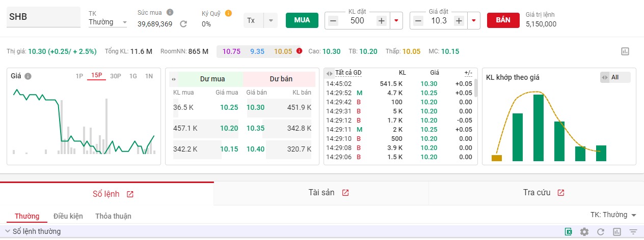
Task: Click the Dư bán header
Action: coord(281,79)
